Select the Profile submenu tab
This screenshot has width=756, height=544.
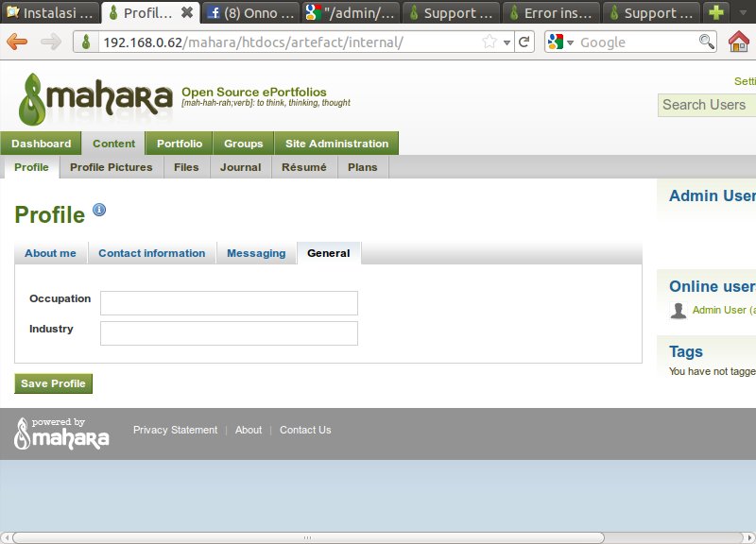(x=32, y=167)
